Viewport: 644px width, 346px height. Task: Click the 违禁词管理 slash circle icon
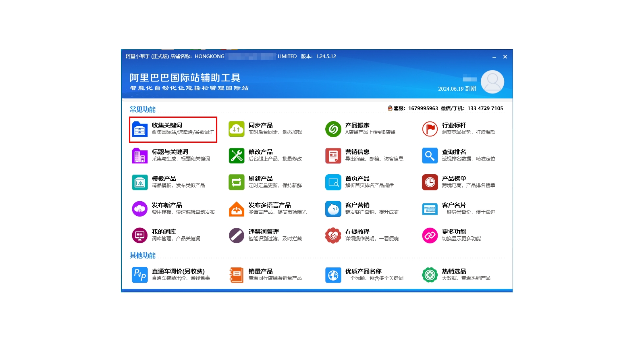coord(237,236)
